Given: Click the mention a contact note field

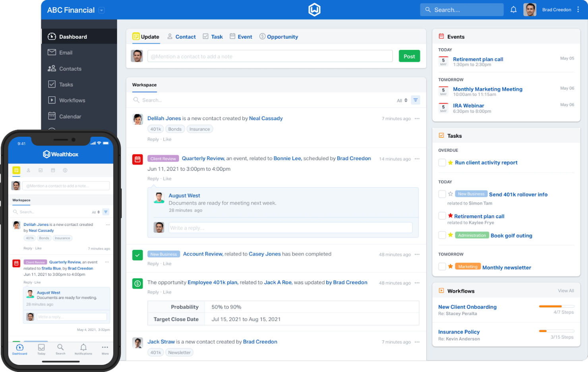Looking at the screenshot, I should 270,56.
